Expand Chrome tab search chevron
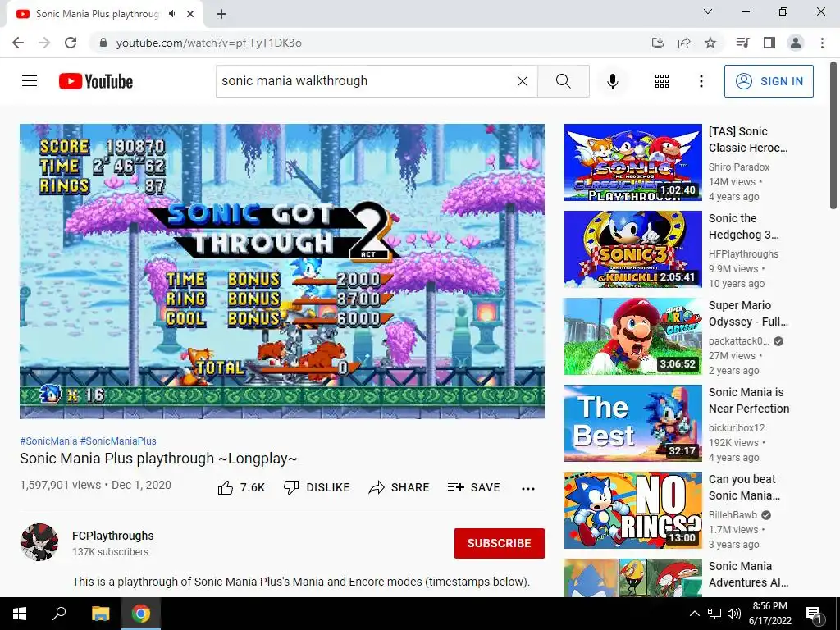This screenshot has height=630, width=840. click(708, 11)
